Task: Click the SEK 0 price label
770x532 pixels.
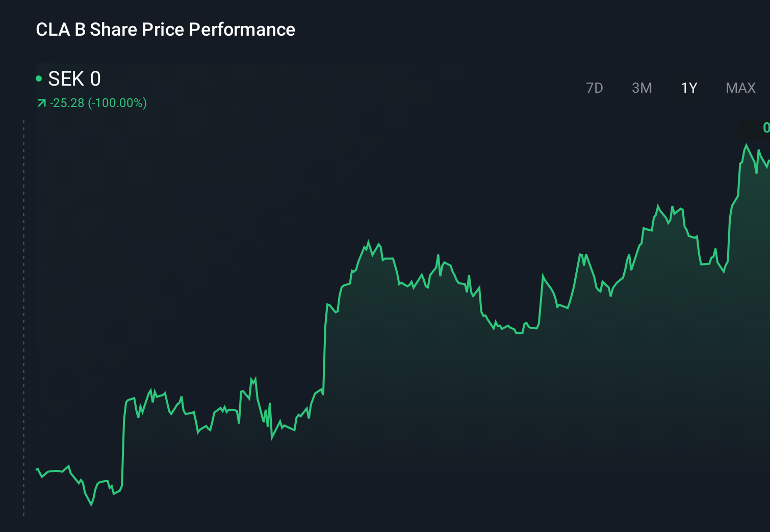Action: coord(74,78)
